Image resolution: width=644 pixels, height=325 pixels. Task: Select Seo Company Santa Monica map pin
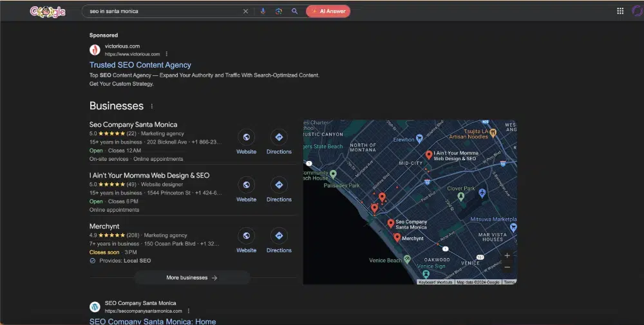(x=391, y=223)
